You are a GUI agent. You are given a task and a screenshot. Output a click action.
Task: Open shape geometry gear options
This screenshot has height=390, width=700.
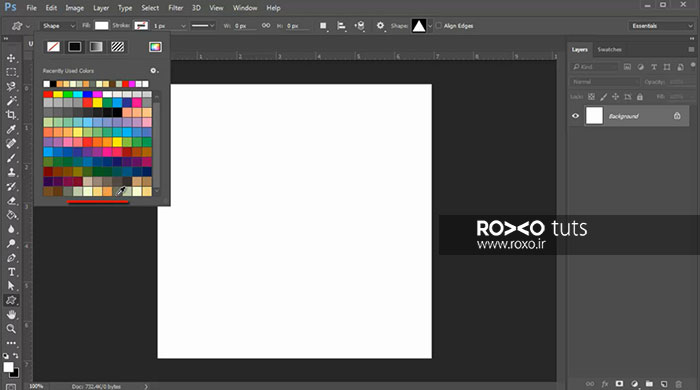pos(380,25)
